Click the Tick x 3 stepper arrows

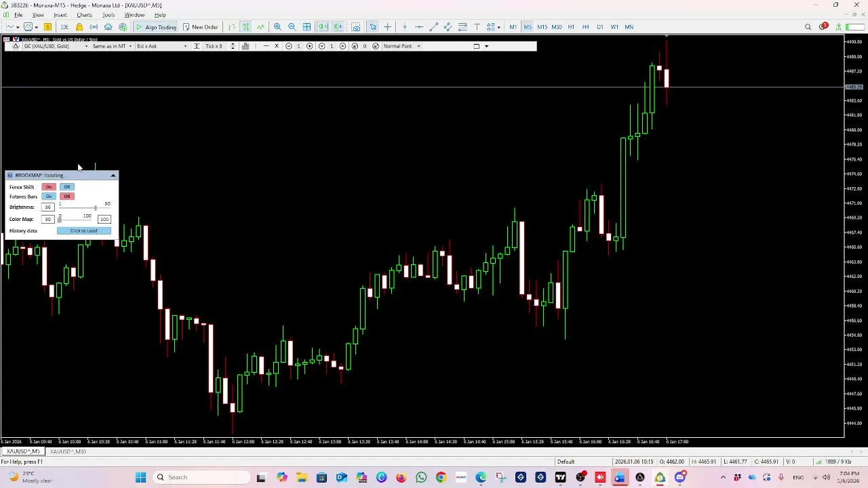[x=233, y=46]
